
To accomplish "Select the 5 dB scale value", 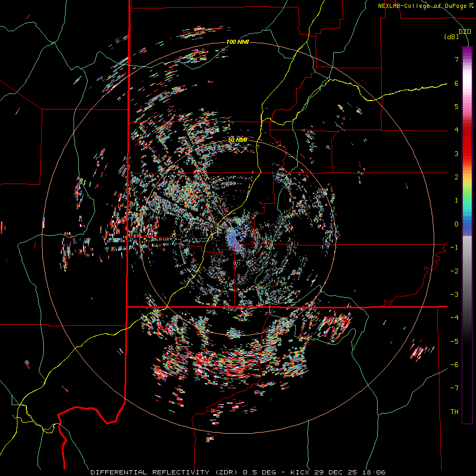I will (456, 106).
